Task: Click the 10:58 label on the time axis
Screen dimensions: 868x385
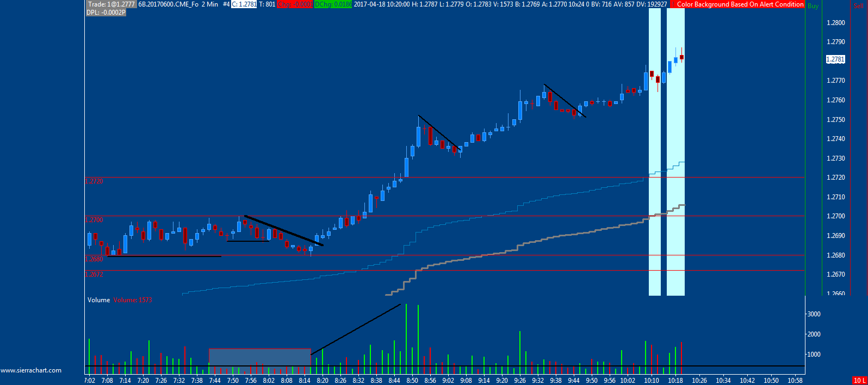Action: click(795, 381)
